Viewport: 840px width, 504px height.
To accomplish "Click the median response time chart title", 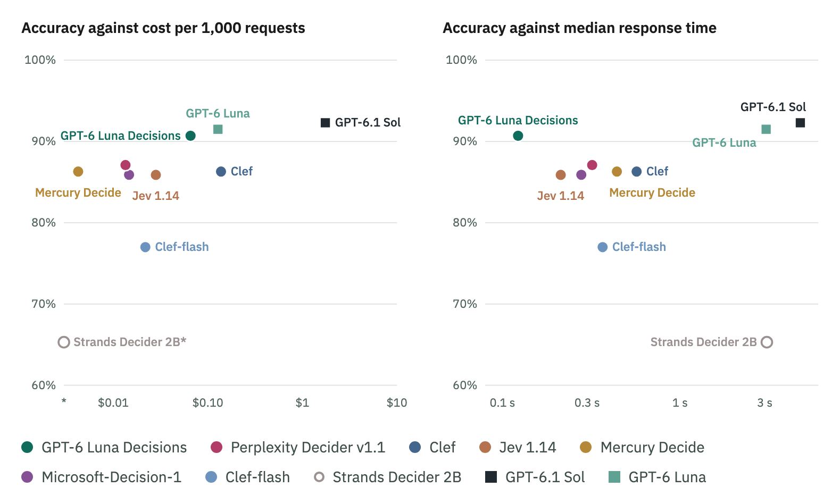I will point(579,28).
